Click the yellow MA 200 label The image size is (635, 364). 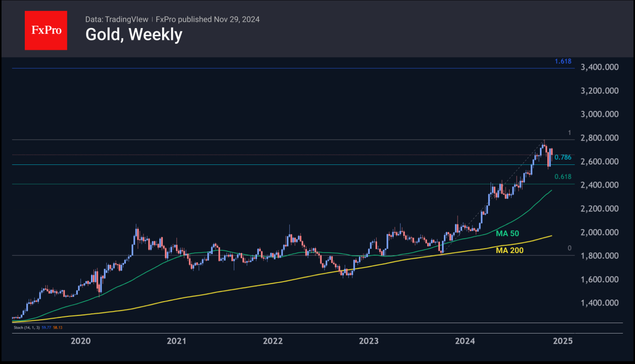click(510, 250)
